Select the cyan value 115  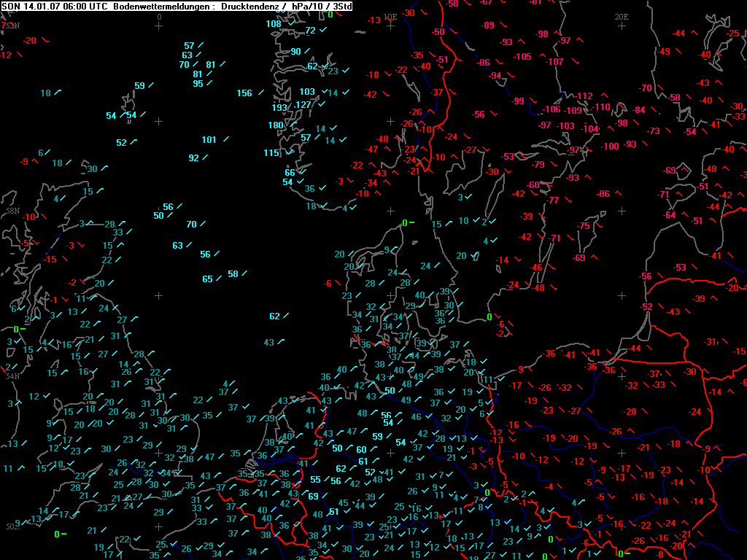pos(271,153)
